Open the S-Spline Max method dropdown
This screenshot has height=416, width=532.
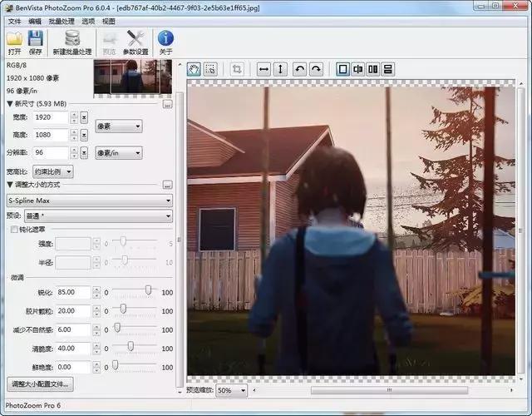(x=90, y=201)
